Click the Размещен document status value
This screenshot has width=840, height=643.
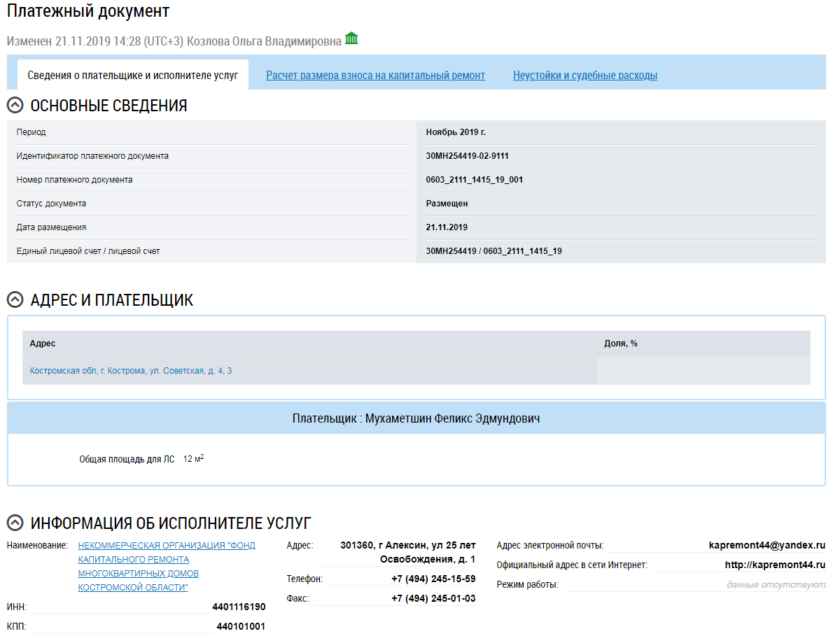[447, 204]
